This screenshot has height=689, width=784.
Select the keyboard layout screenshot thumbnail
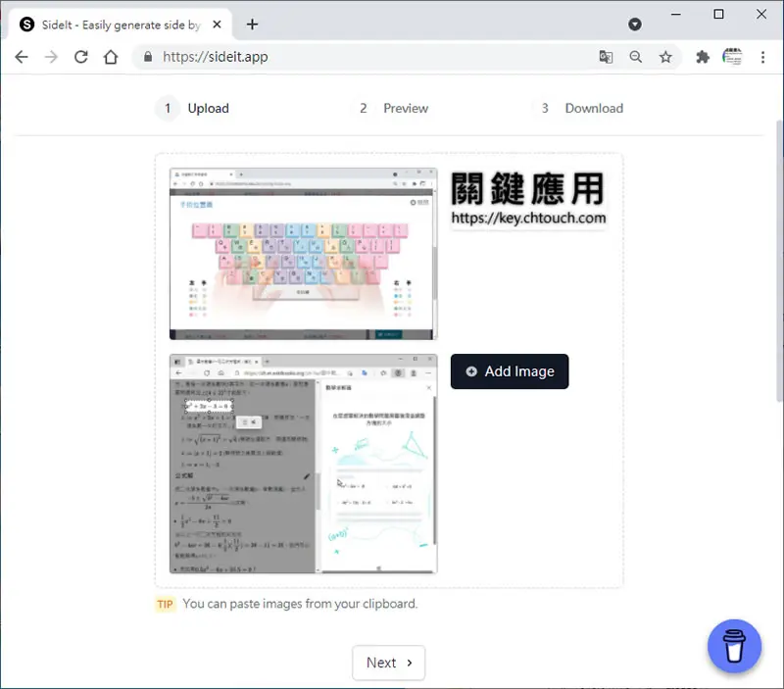pos(304,254)
